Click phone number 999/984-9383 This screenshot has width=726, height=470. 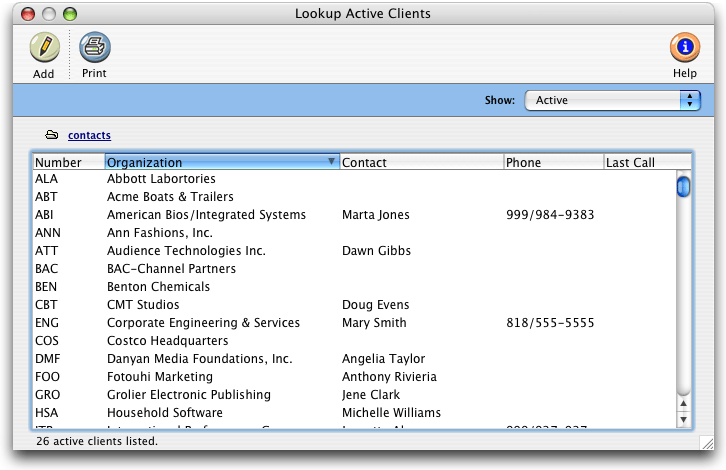pyautogui.click(x=550, y=215)
